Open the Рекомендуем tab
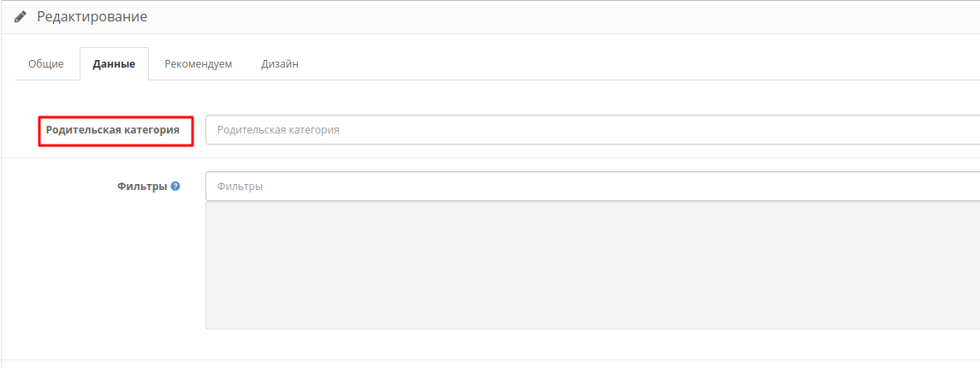 (199, 64)
